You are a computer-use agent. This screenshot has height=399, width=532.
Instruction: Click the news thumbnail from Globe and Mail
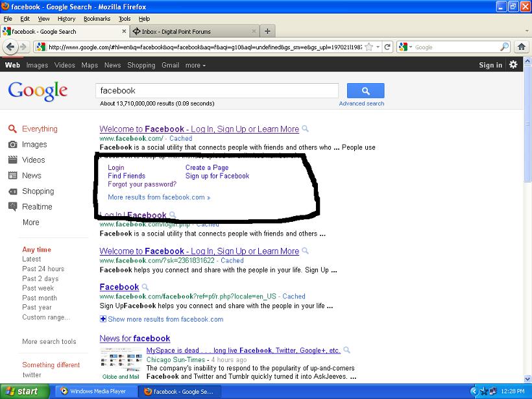pos(121,359)
